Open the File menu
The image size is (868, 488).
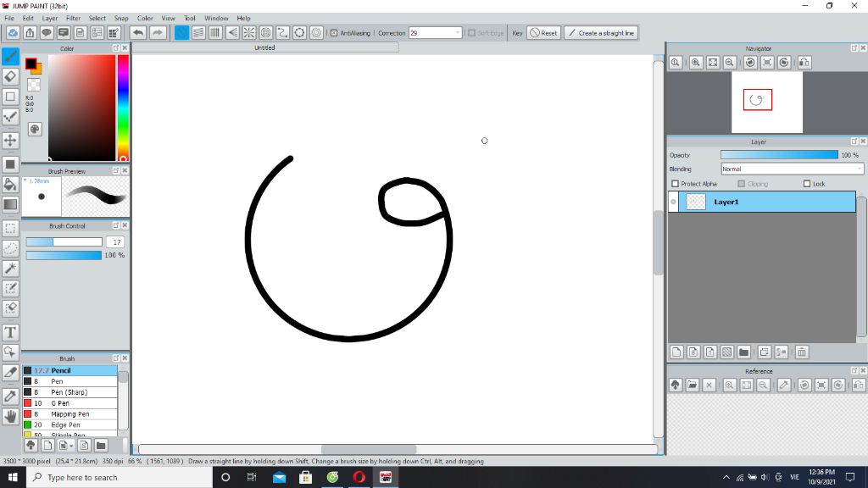[x=9, y=19]
